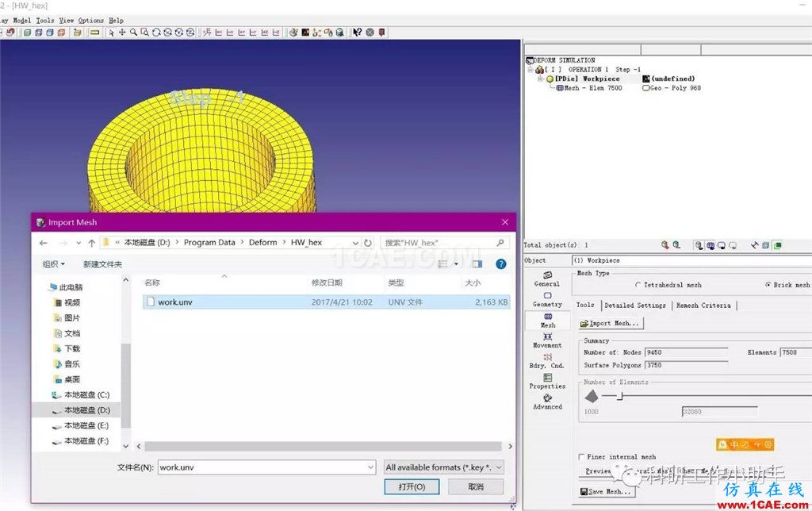Screen dimensions: 812x511
Task: Select the magnifier zoom tool
Action: point(133,33)
